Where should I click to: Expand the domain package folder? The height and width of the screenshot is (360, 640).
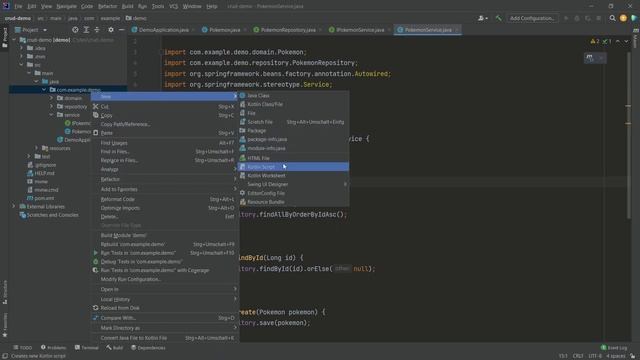pos(51,98)
